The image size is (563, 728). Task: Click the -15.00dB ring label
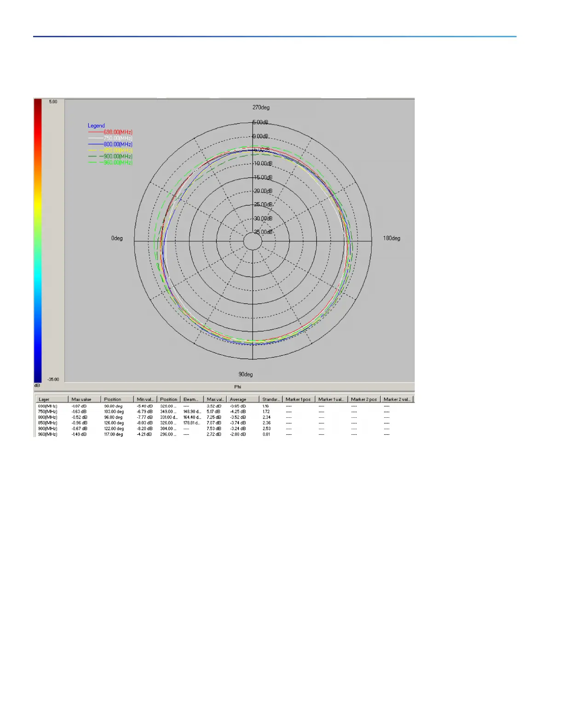tap(263, 177)
